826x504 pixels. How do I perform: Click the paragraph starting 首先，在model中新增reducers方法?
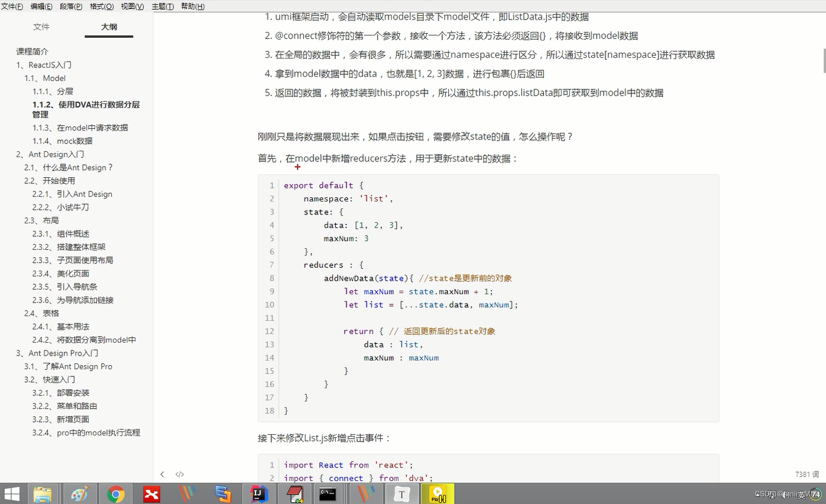(x=388, y=159)
